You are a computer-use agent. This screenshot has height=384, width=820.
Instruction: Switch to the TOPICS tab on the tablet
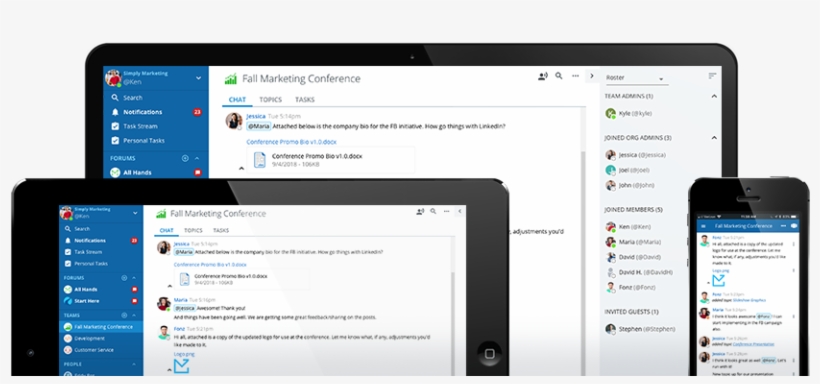pyautogui.click(x=193, y=230)
